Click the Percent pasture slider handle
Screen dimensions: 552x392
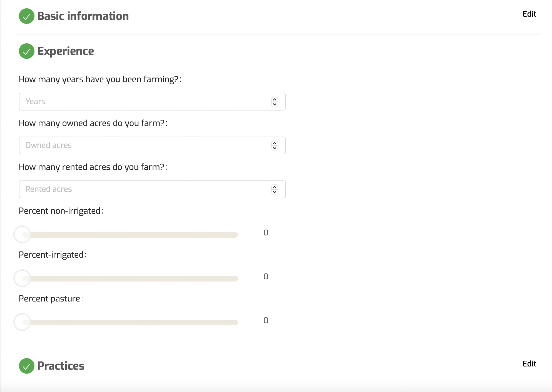pos(22,322)
